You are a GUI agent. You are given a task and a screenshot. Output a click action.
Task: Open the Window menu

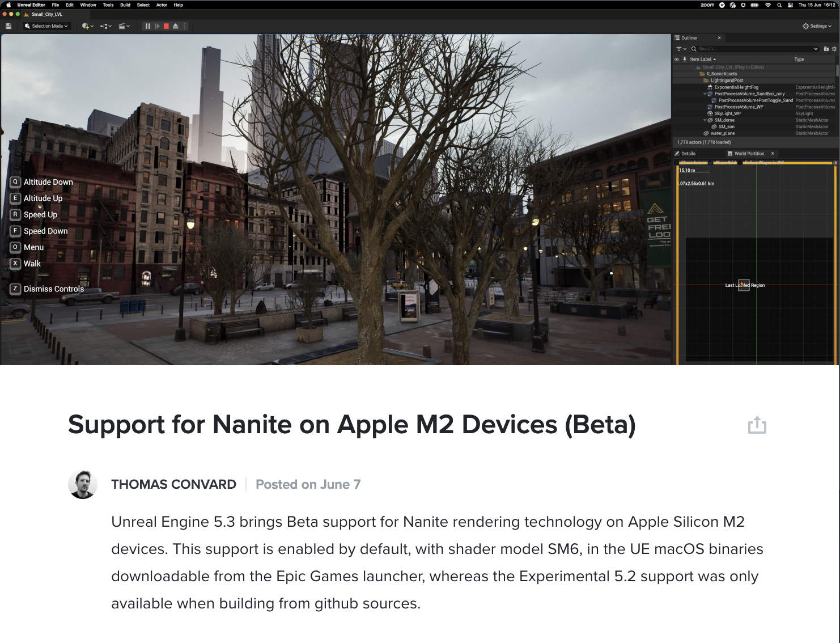pyautogui.click(x=88, y=5)
